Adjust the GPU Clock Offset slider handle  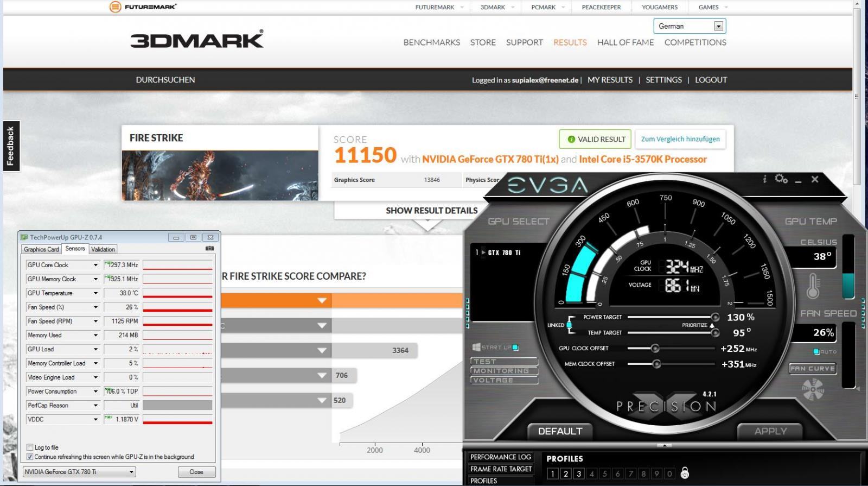pos(655,349)
